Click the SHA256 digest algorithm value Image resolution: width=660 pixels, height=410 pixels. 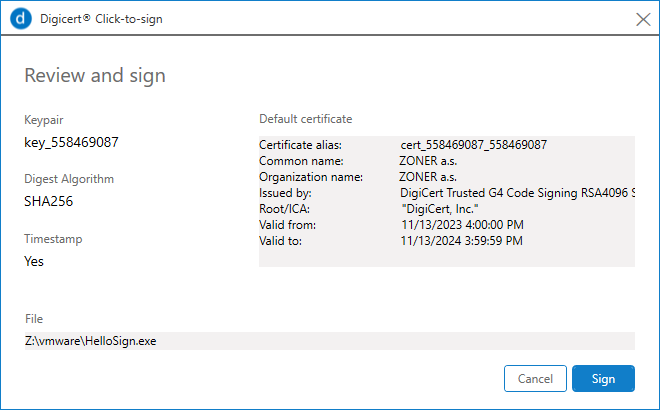pos(48,201)
